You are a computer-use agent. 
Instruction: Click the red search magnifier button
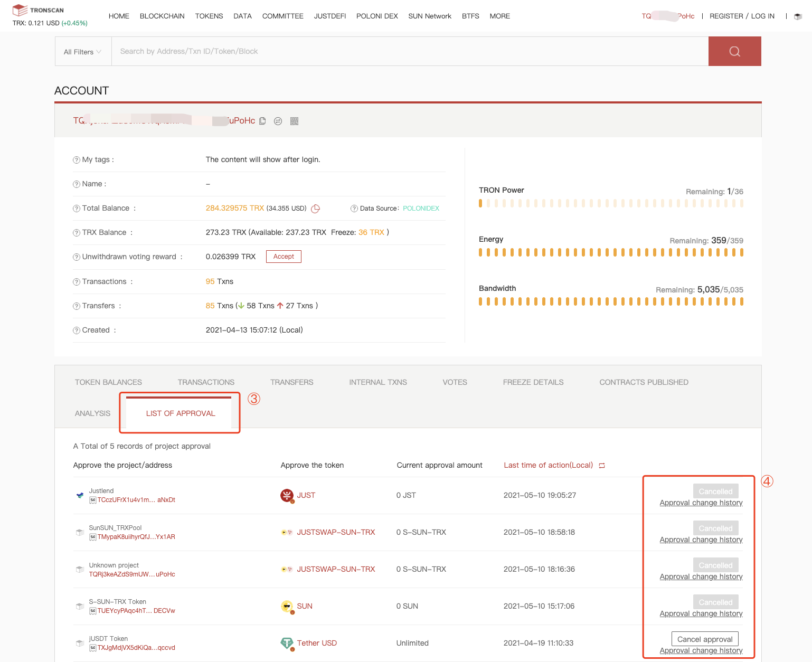(x=734, y=51)
